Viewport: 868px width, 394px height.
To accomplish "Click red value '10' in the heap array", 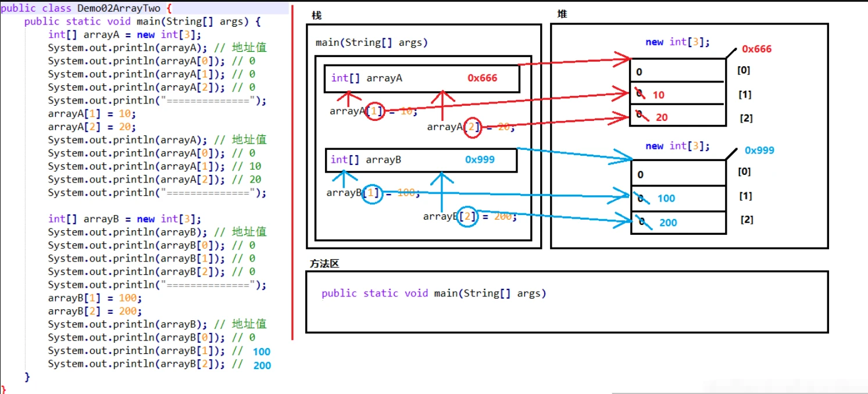I will click(658, 95).
